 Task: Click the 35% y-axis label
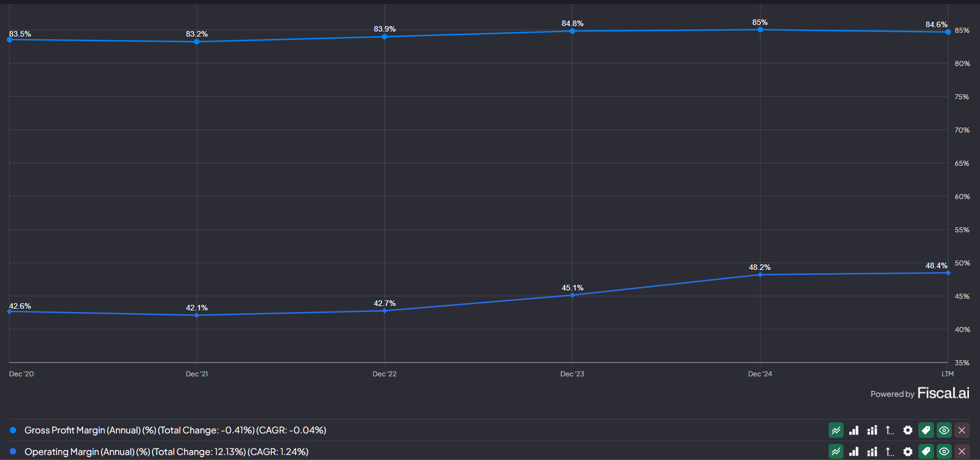click(x=962, y=363)
